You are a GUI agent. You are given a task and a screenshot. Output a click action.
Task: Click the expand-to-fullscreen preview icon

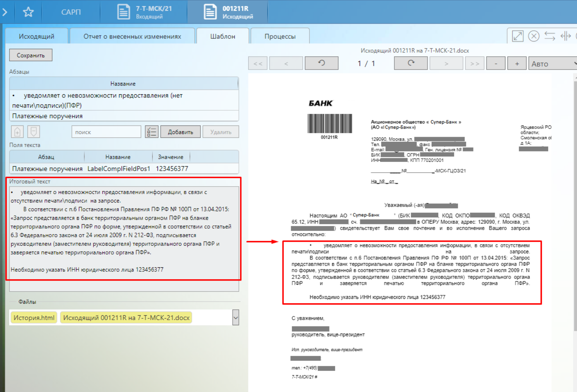518,36
